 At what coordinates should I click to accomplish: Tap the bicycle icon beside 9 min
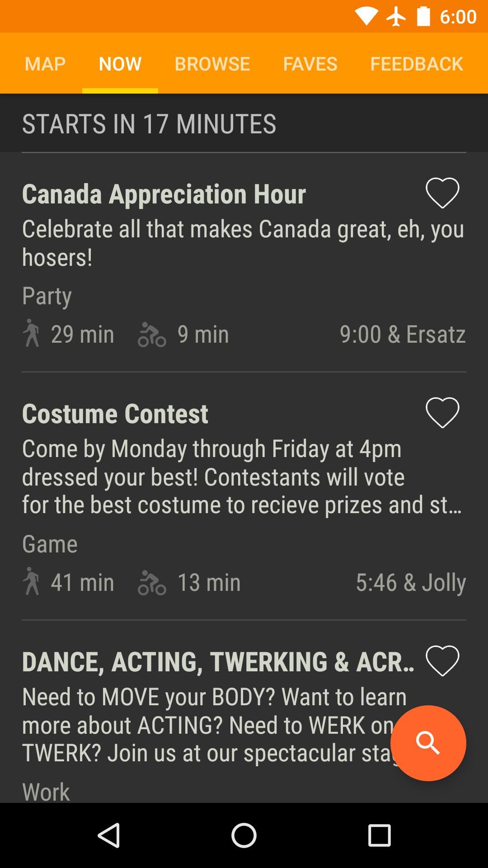[152, 335]
